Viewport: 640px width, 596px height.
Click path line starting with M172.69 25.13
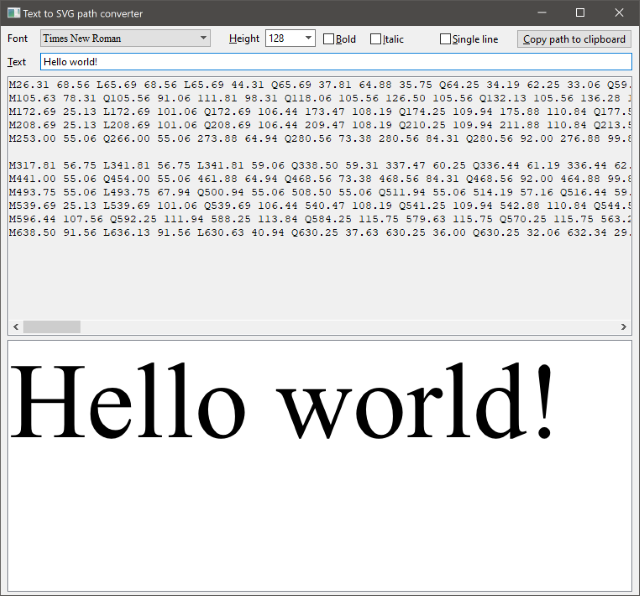pos(320,111)
